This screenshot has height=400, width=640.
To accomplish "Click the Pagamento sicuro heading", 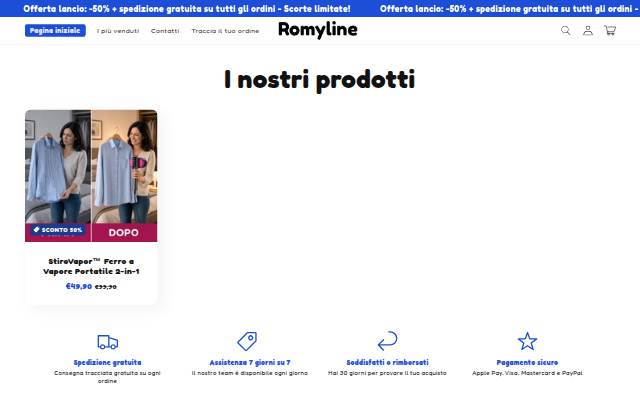I will pyautogui.click(x=527, y=362).
